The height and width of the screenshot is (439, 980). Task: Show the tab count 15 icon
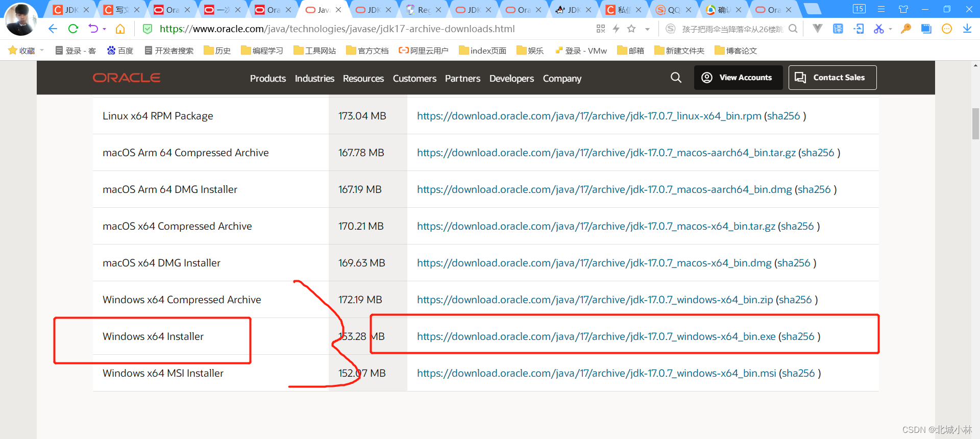859,9
